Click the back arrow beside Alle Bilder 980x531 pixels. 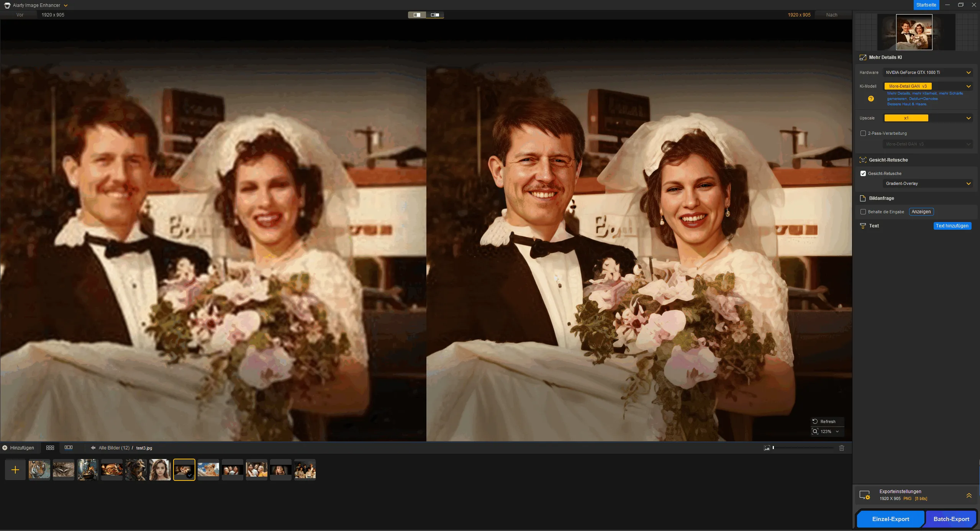point(93,448)
